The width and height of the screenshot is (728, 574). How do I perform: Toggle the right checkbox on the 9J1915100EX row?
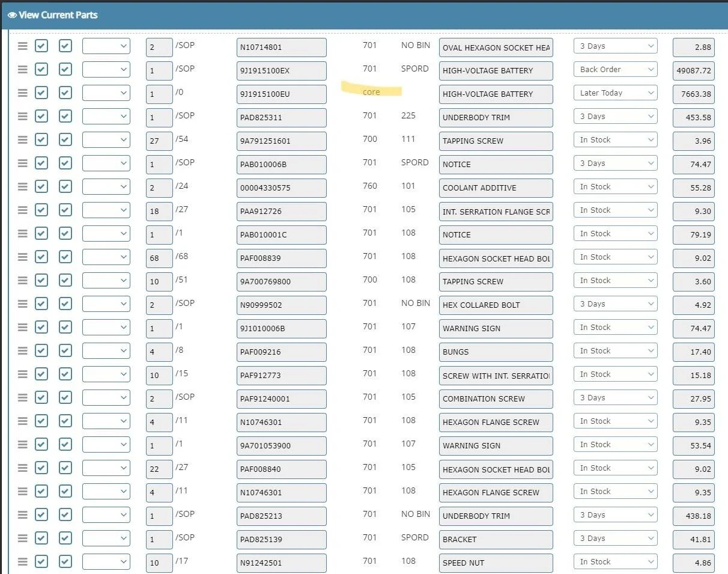[65, 70]
